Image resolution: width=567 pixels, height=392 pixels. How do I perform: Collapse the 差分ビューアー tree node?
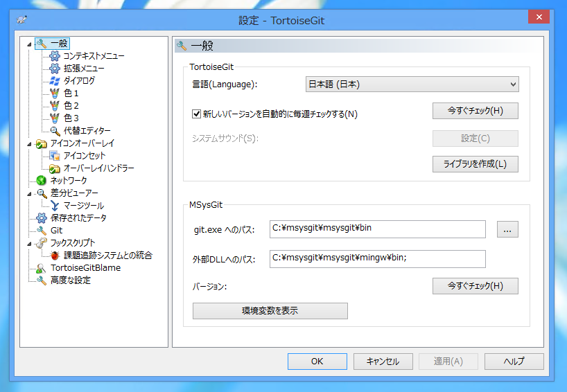click(29, 194)
